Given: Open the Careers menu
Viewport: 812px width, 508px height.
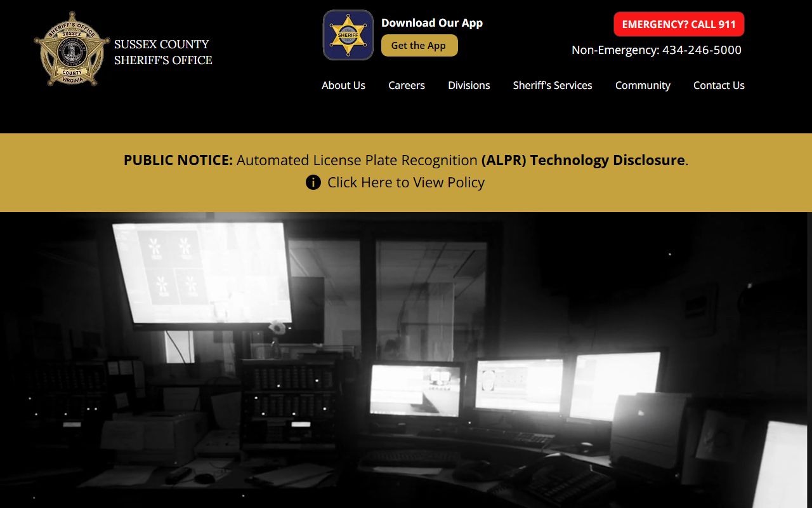Looking at the screenshot, I should tap(407, 85).
